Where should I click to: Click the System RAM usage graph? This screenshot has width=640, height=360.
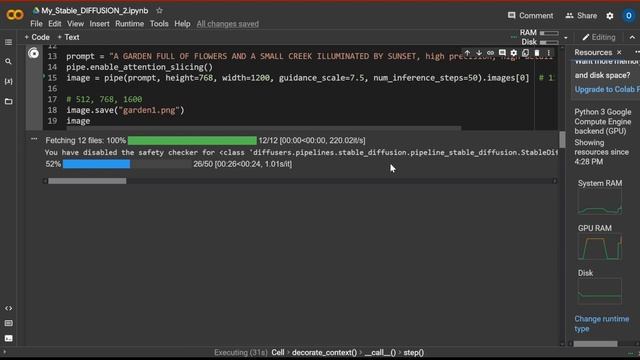(600, 202)
